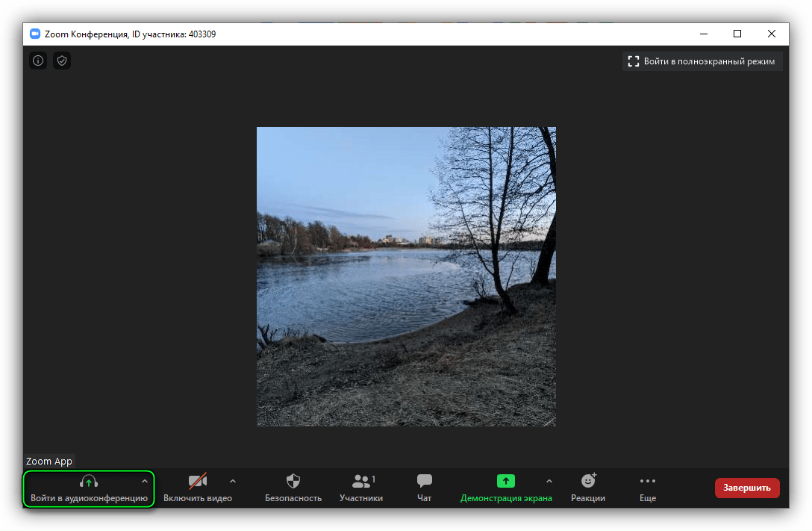Minimize the Zoom conference window
The height and width of the screenshot is (531, 812).
tap(703, 34)
